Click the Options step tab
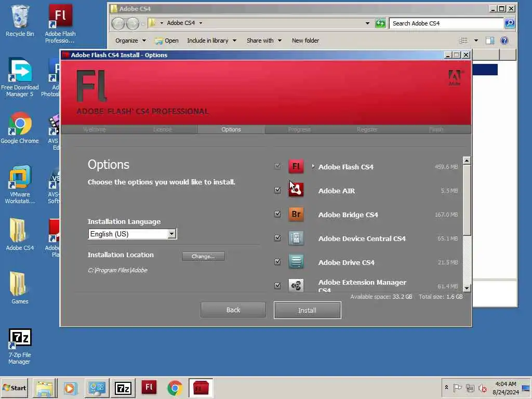 click(231, 129)
